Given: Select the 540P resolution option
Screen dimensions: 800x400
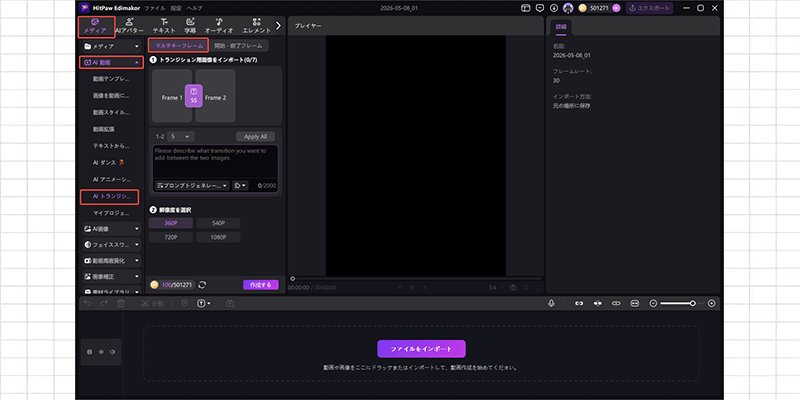Looking at the screenshot, I should 218,223.
